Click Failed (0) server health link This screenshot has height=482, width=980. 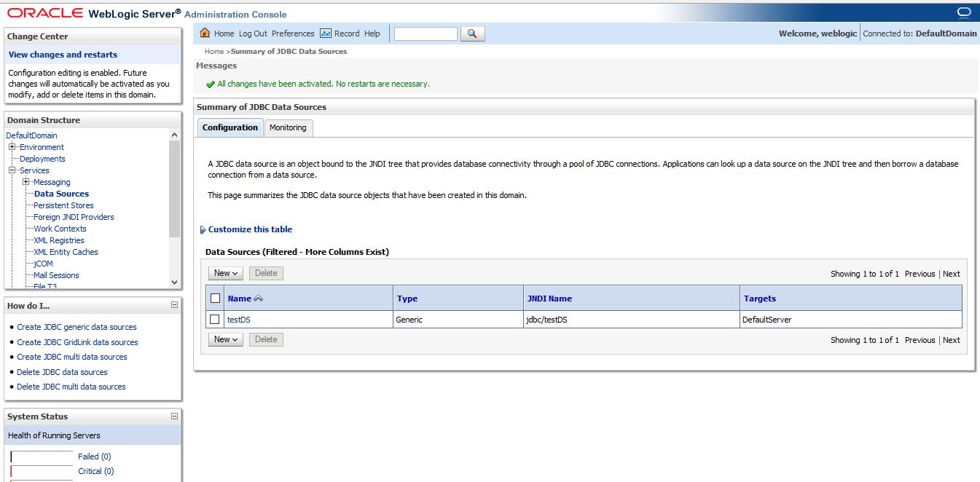tap(95, 457)
